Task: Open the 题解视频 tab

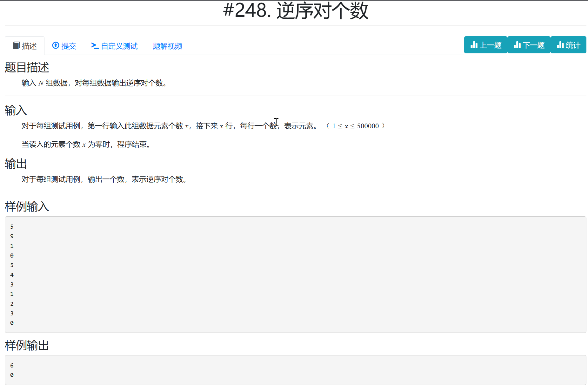Action: (167, 46)
